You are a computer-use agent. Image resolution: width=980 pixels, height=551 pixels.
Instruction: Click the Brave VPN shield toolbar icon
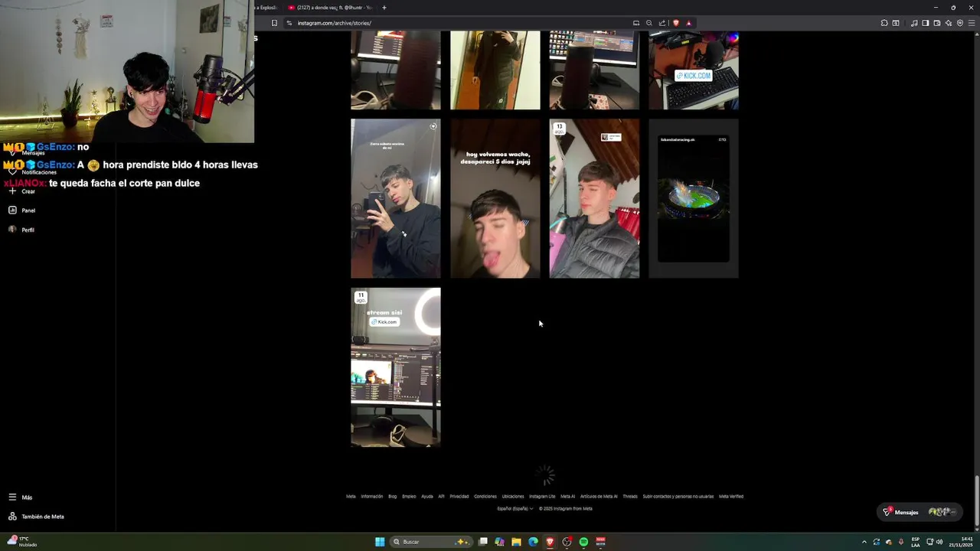pos(960,23)
